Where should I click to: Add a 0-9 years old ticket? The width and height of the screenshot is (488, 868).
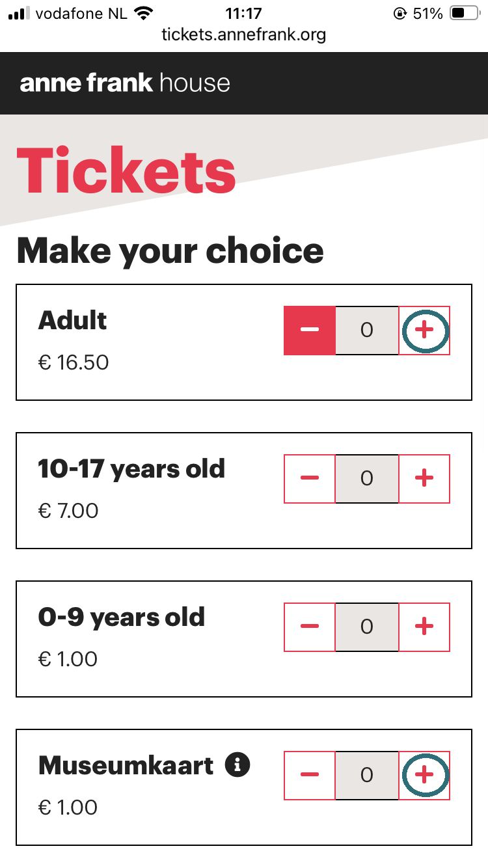(424, 627)
